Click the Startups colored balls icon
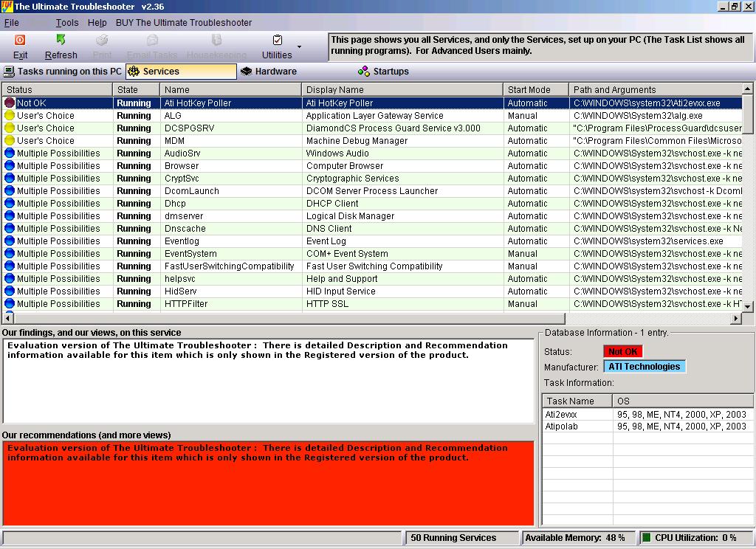This screenshot has width=756, height=549. 363,72
